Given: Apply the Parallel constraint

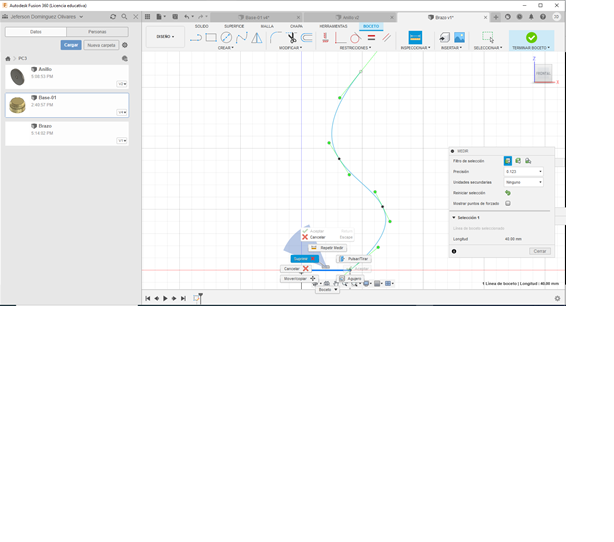Looking at the screenshot, I should [386, 38].
